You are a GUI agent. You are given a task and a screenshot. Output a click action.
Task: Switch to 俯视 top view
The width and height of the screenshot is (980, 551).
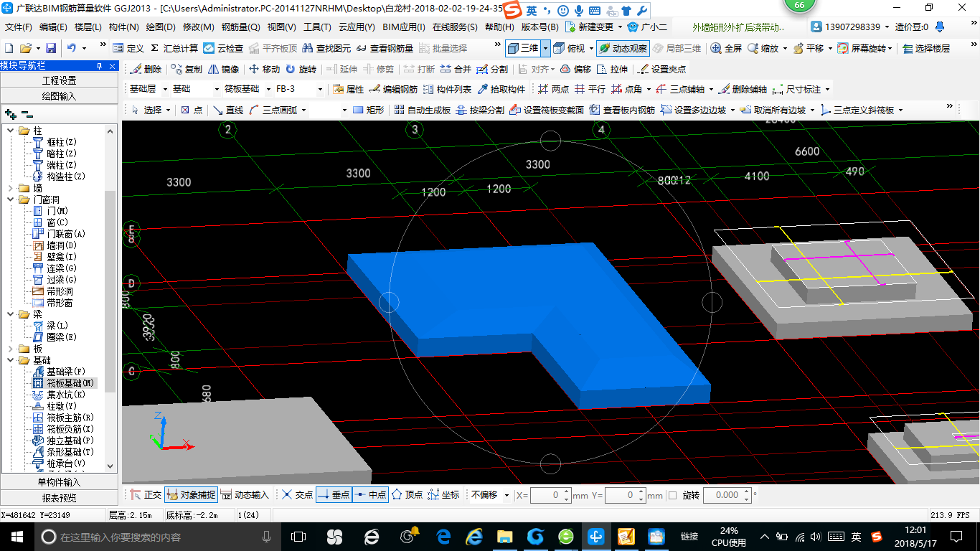click(x=570, y=48)
